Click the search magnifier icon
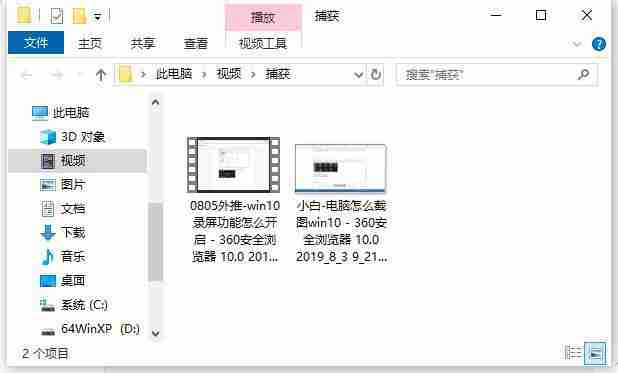This screenshot has width=618, height=373. (x=583, y=74)
